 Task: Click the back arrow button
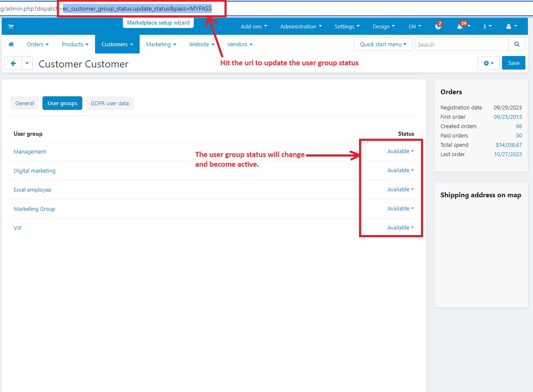[13, 63]
